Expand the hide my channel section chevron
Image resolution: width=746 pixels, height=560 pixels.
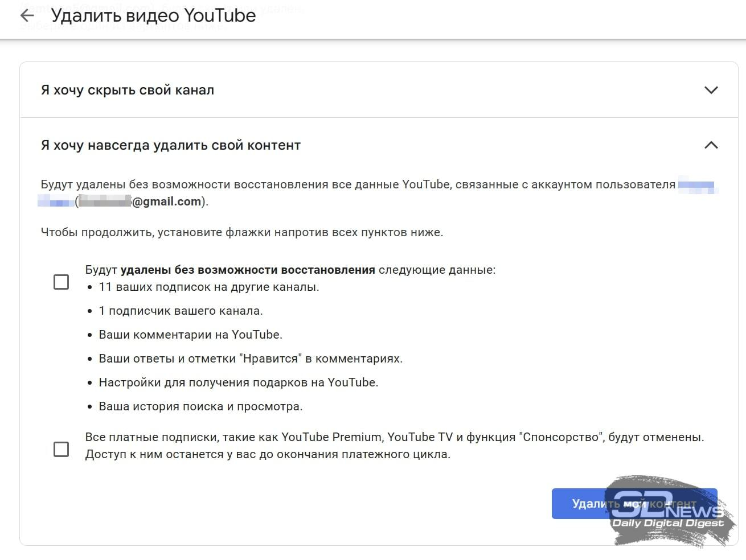coord(711,90)
